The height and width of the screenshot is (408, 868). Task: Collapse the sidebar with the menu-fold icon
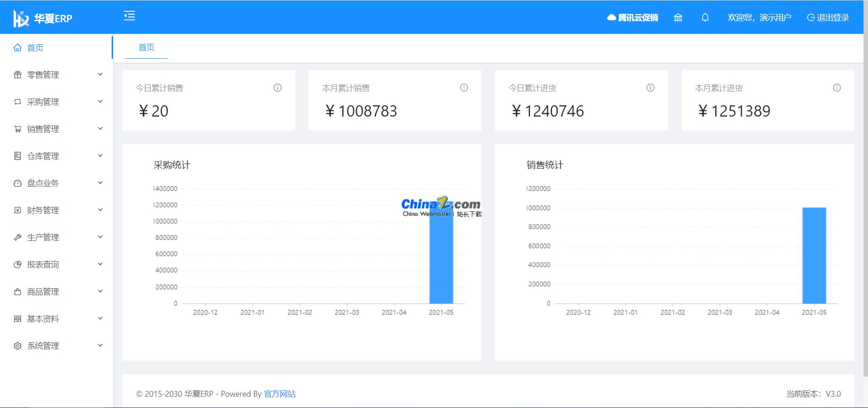130,16
